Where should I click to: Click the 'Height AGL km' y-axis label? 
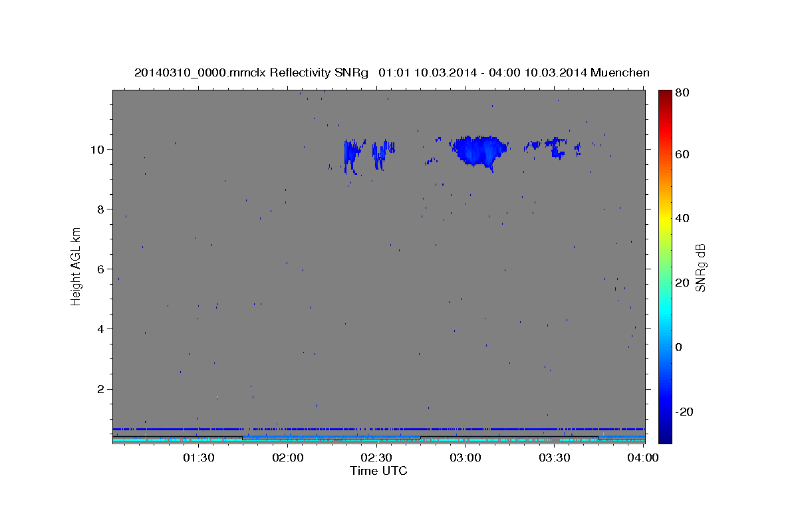76,267
